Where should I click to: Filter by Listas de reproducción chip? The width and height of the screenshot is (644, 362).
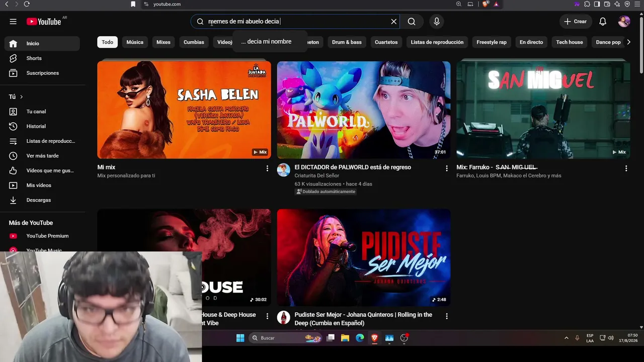pyautogui.click(x=437, y=42)
